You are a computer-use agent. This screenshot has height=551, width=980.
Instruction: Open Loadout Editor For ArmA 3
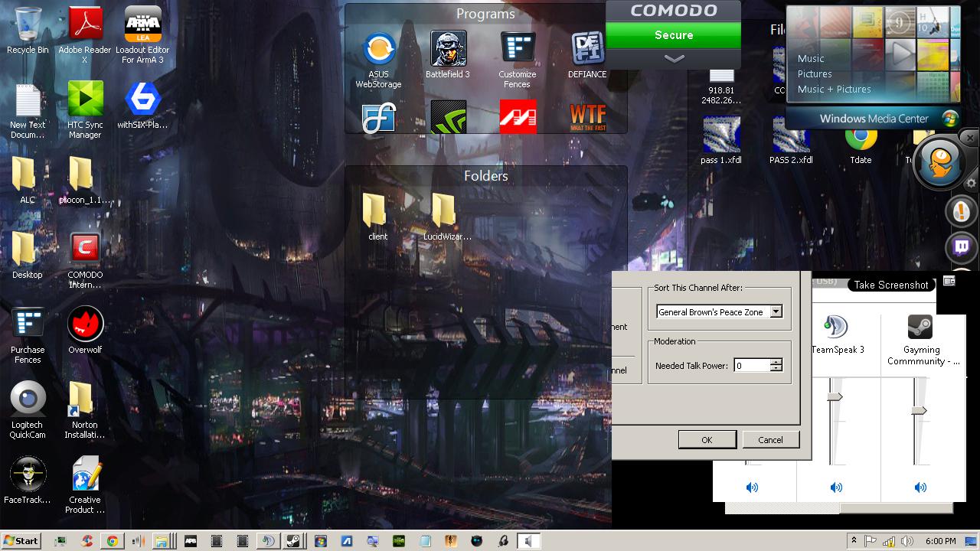(x=142, y=35)
